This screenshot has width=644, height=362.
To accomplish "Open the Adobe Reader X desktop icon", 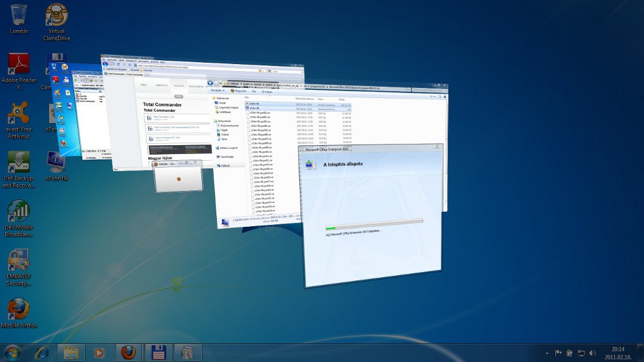I will click(18, 70).
